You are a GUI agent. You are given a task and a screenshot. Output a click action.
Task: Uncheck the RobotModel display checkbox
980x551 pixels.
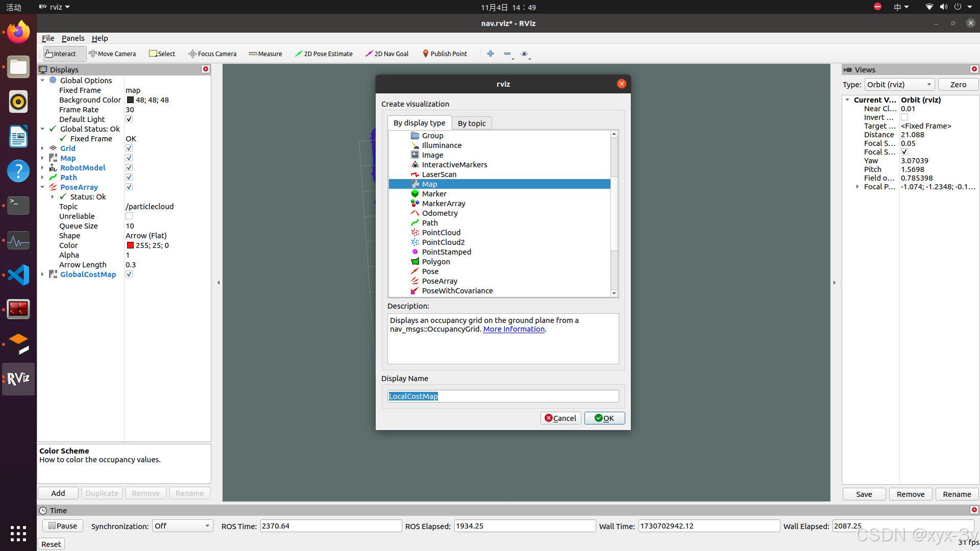pos(129,168)
